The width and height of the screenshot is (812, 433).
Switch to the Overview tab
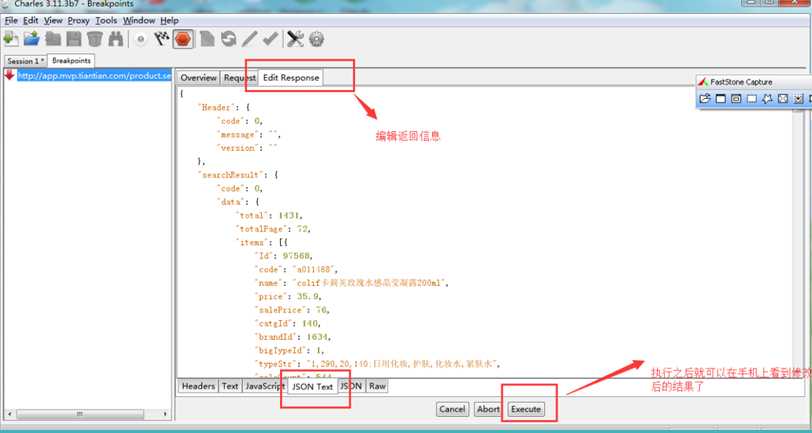coord(198,78)
